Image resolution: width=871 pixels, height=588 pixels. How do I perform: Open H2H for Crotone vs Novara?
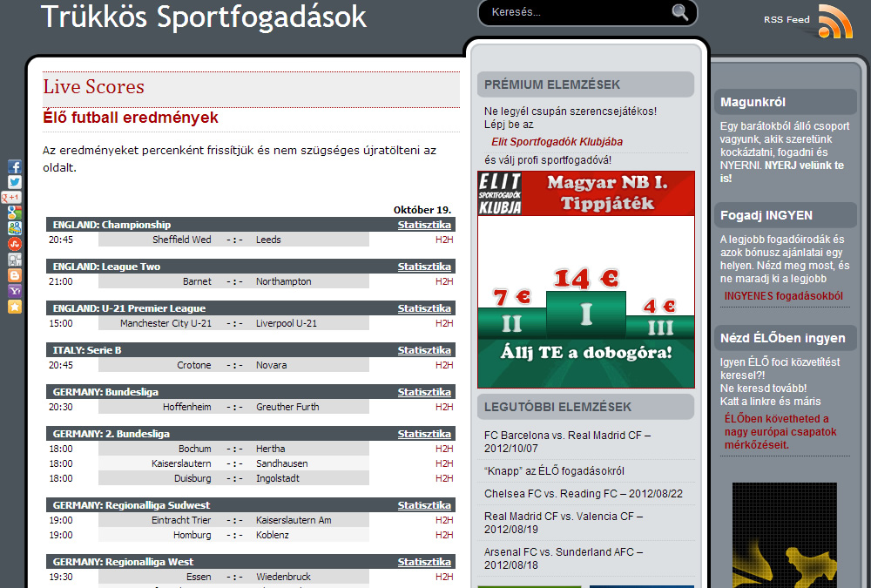(x=444, y=365)
